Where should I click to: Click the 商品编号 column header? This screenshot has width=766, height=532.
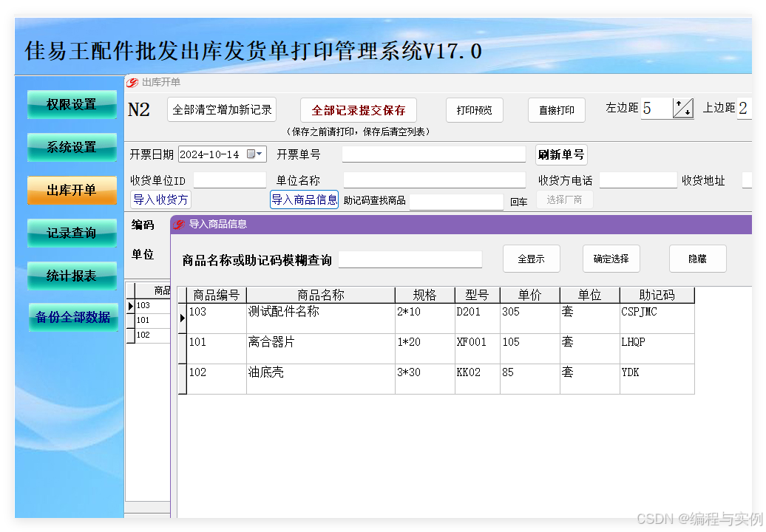coord(217,296)
